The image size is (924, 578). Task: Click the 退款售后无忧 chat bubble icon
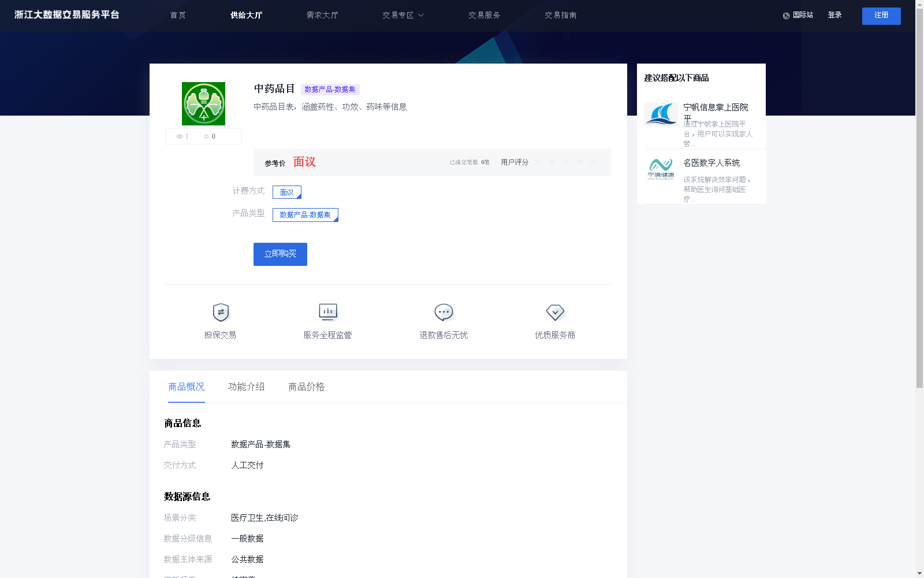pyautogui.click(x=444, y=313)
